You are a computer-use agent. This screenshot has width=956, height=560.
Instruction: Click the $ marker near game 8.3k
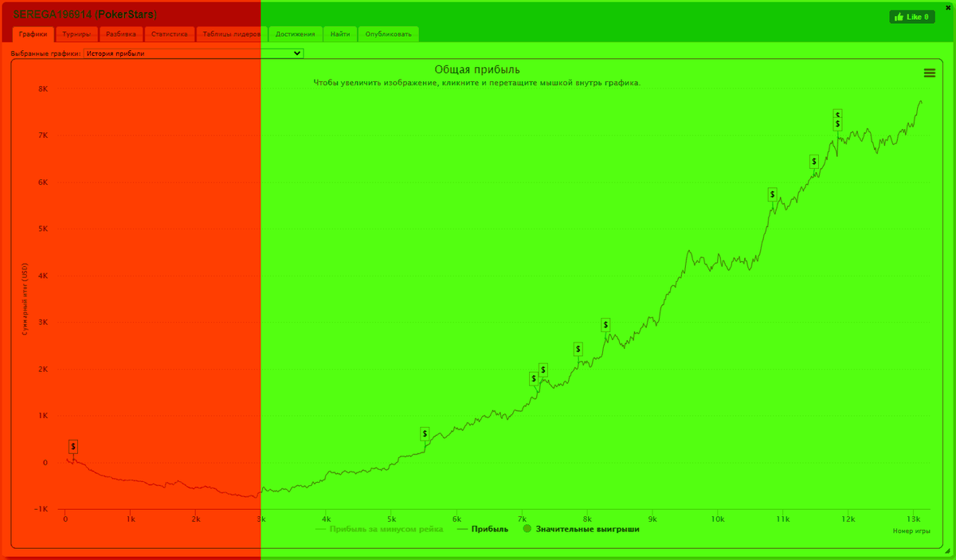[x=605, y=324]
